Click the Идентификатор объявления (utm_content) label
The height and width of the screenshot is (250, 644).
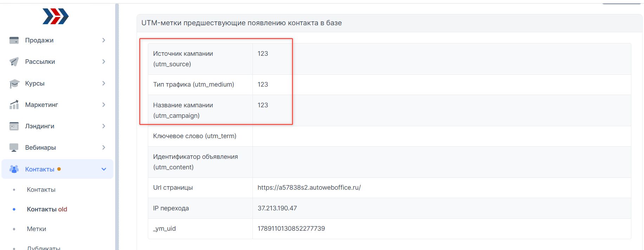tap(196, 162)
